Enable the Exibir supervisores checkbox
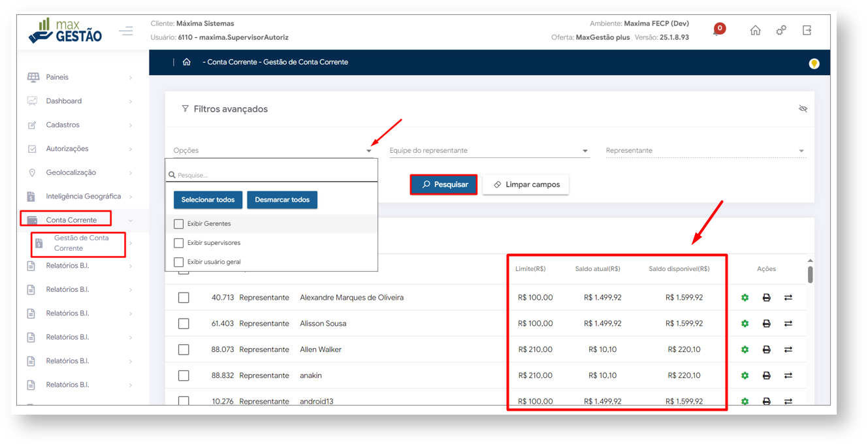868x446 pixels. (179, 243)
